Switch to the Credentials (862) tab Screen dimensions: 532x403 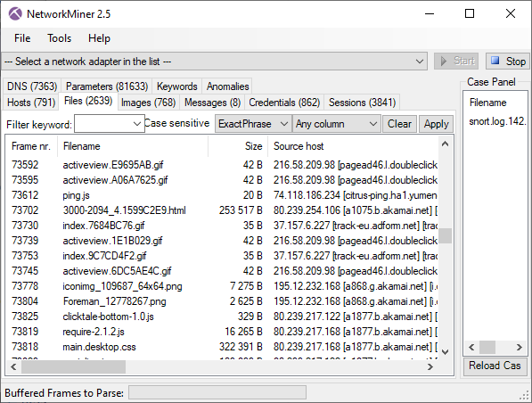pos(284,103)
